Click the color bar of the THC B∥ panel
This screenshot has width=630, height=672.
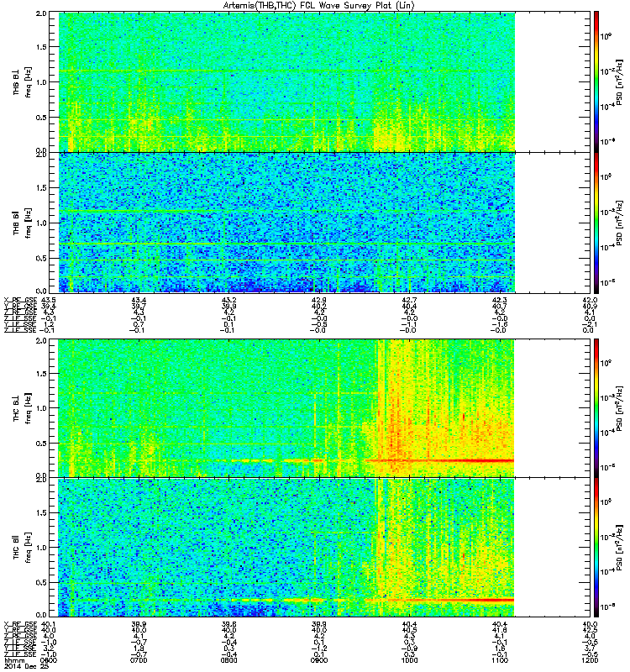click(596, 548)
